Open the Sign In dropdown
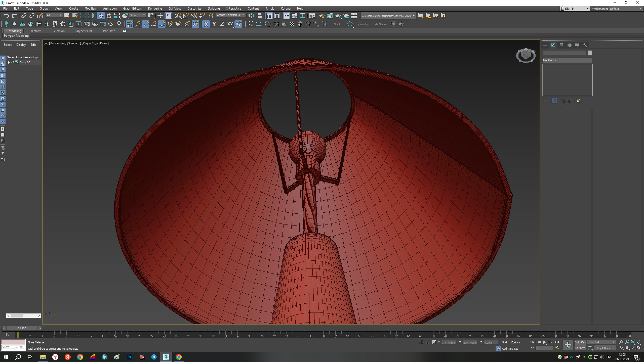This screenshot has height=362, width=644. coord(575,9)
